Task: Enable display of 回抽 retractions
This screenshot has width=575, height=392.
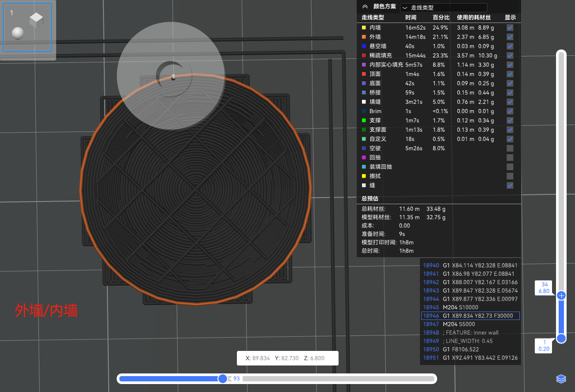Action: pyautogui.click(x=510, y=158)
